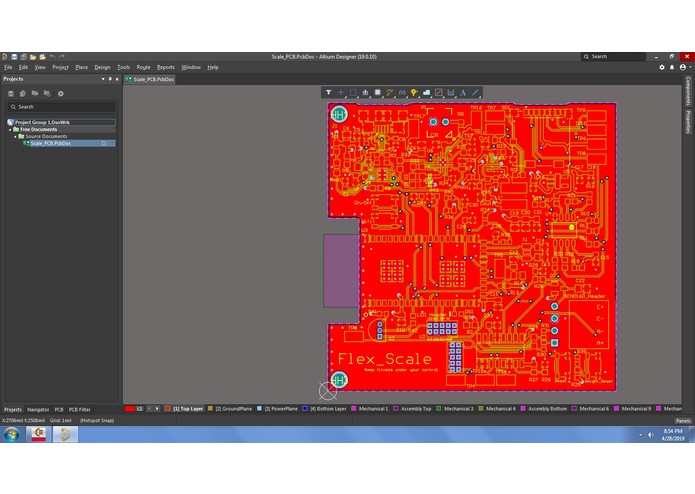Select the Place Polygon Plane tool
The image size is (695, 494).
click(426, 93)
